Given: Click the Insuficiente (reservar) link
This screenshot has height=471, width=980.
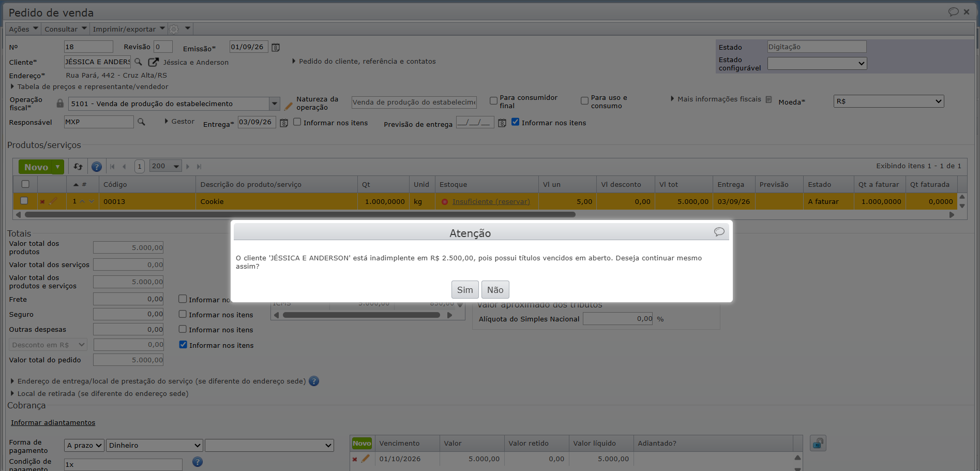Looking at the screenshot, I should 491,202.
